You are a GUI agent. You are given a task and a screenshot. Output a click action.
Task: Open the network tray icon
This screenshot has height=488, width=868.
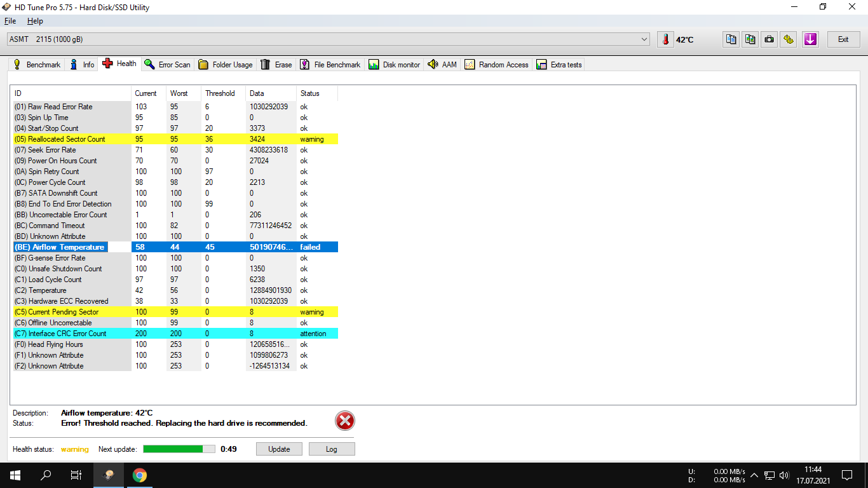(x=770, y=475)
